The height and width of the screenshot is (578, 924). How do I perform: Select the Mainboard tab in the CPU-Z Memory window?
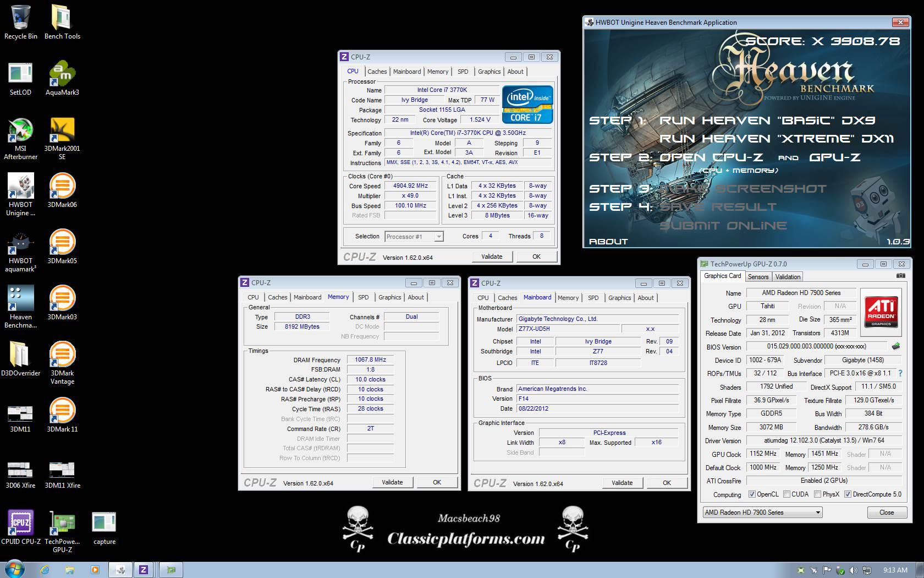[307, 297]
